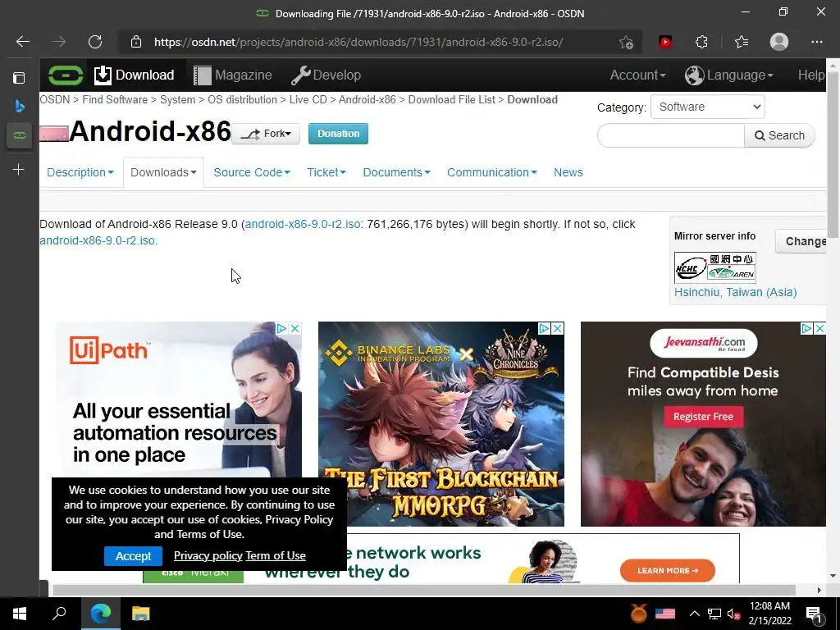Screen dimensions: 840x630
Task: Click AdChoices icon on UiPath ad
Action: [282, 328]
